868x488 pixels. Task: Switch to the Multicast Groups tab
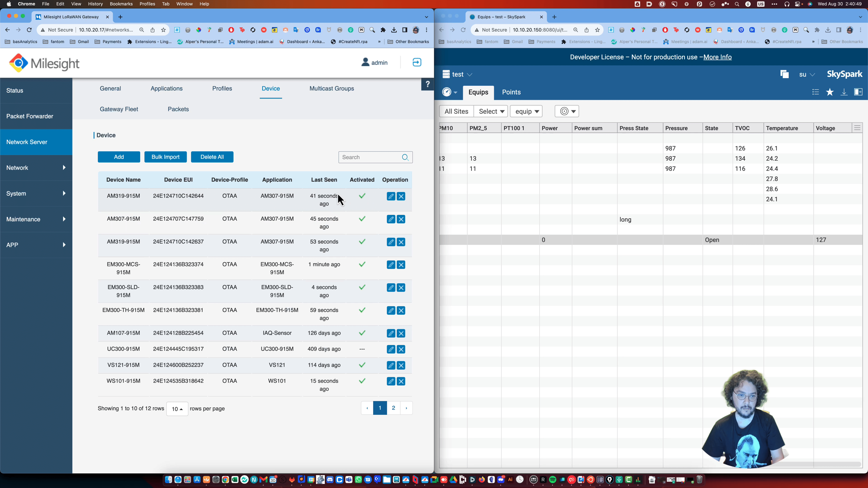(x=332, y=89)
